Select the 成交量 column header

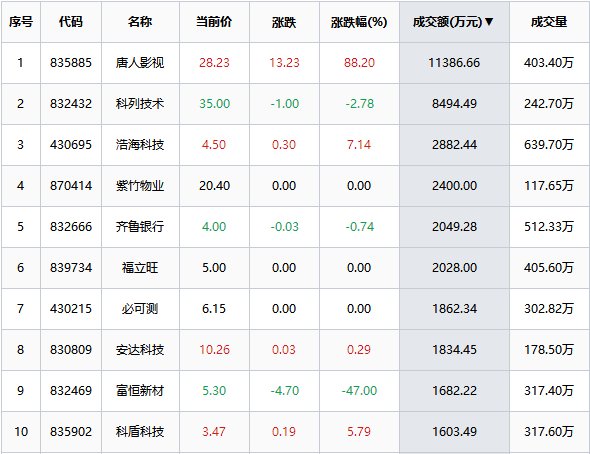tap(549, 22)
